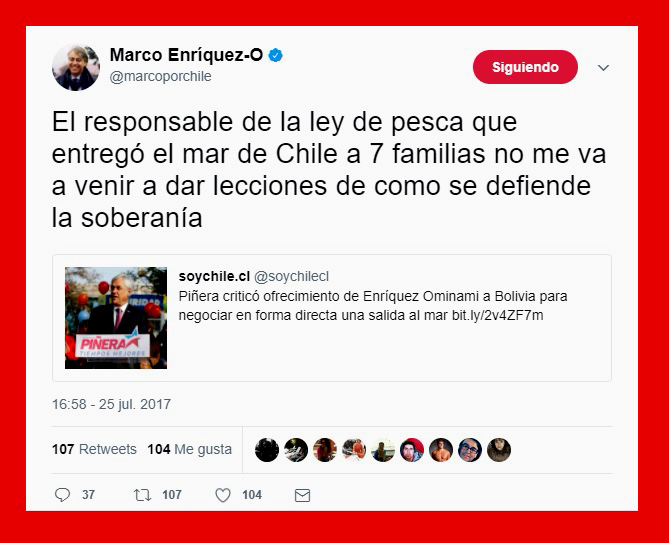The width and height of the screenshot is (669, 543).
Task: Open the Piñera quoted tweet thumbnail
Action: click(x=116, y=318)
